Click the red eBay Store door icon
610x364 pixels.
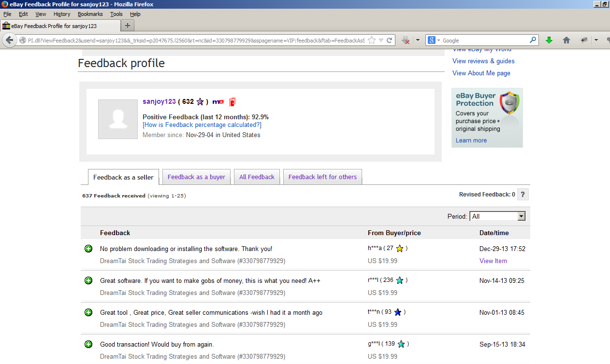pos(232,102)
